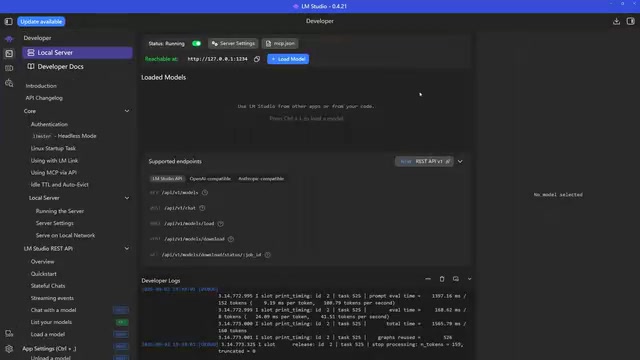
Task: Open the mcp.json file button
Action: click(x=280, y=43)
